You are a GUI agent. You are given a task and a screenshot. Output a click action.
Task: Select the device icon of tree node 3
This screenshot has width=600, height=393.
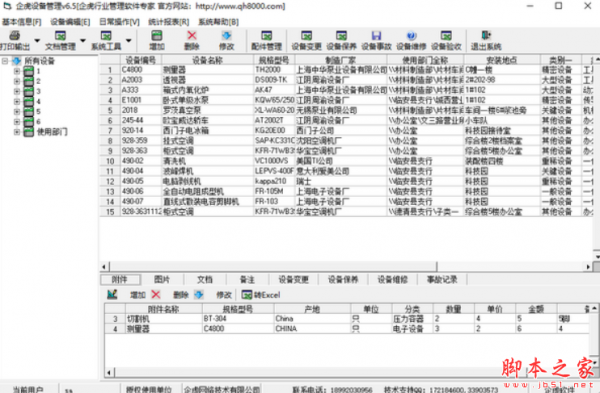29,91
